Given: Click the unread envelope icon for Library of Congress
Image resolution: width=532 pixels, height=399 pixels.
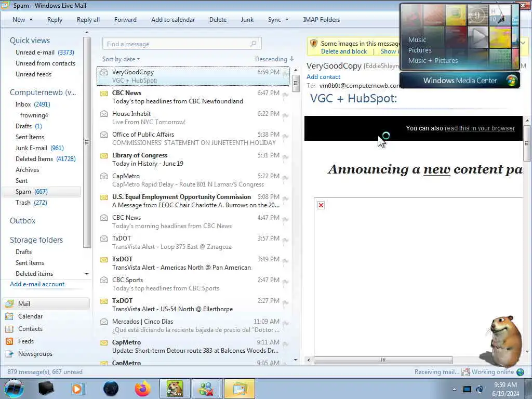Looking at the screenshot, I should tap(104, 156).
